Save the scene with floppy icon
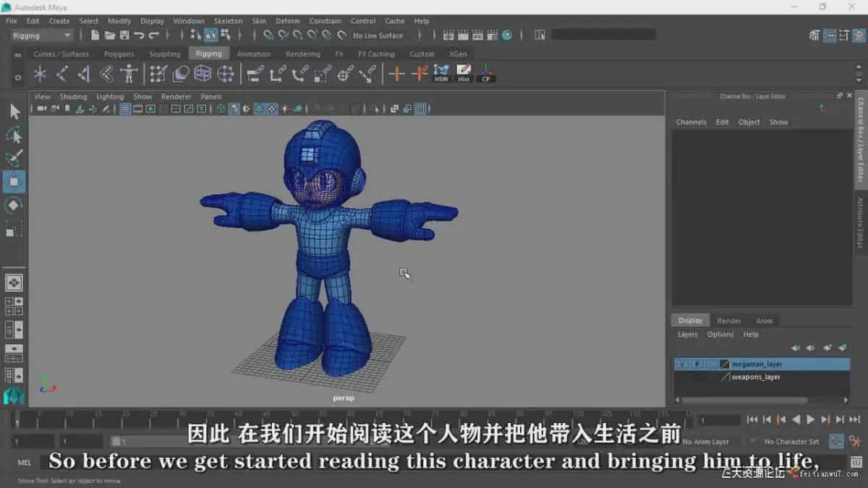868x488 pixels. (124, 35)
